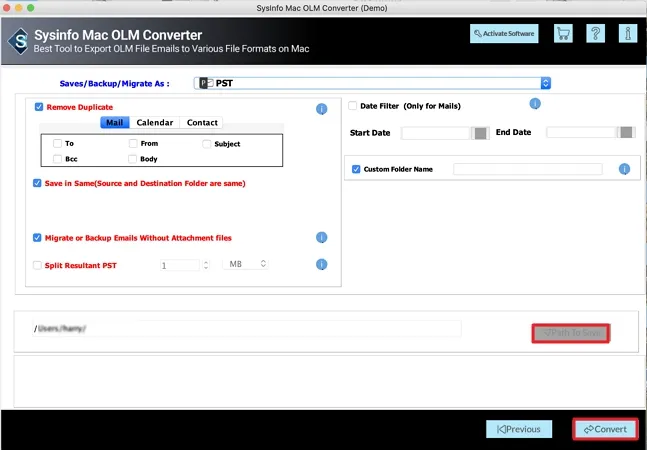Switch to the Mail tab
The height and width of the screenshot is (450, 647).
click(115, 123)
